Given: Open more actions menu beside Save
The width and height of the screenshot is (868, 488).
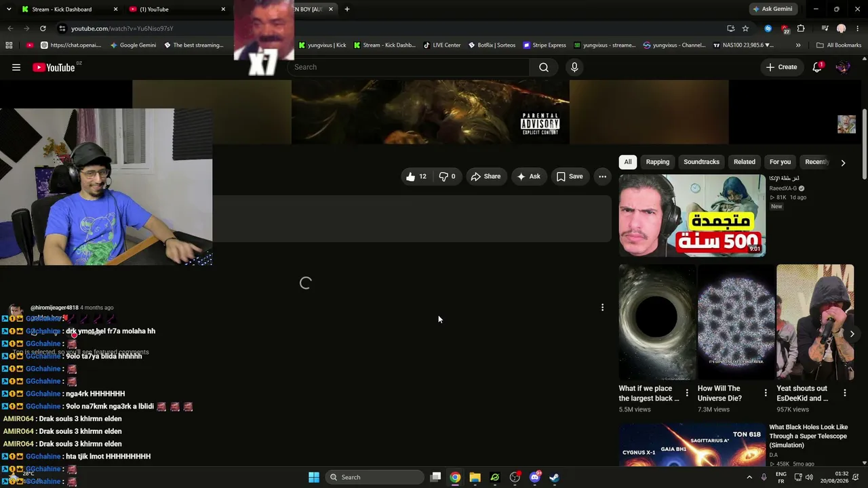Looking at the screenshot, I should pos(602,176).
